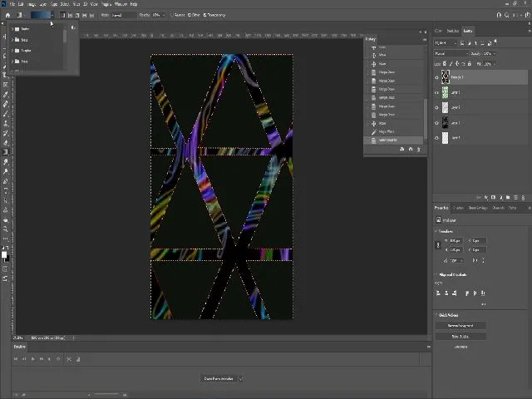Collapse the Quick Actions section
The image size is (532, 399).
(x=436, y=315)
